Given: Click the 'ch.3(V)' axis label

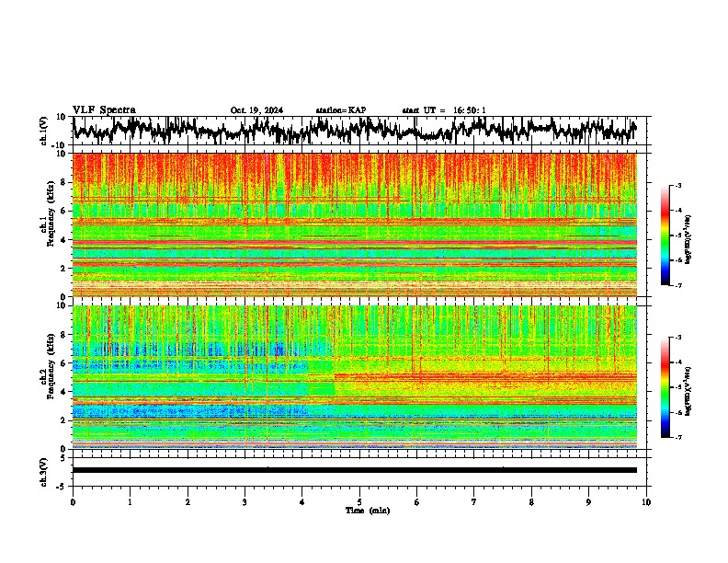Looking at the screenshot, I should 44,472.
